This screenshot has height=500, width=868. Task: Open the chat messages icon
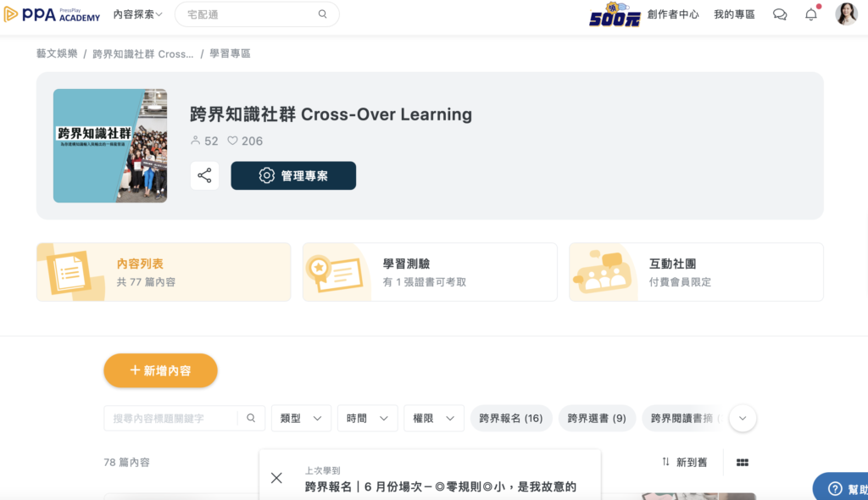coord(780,14)
